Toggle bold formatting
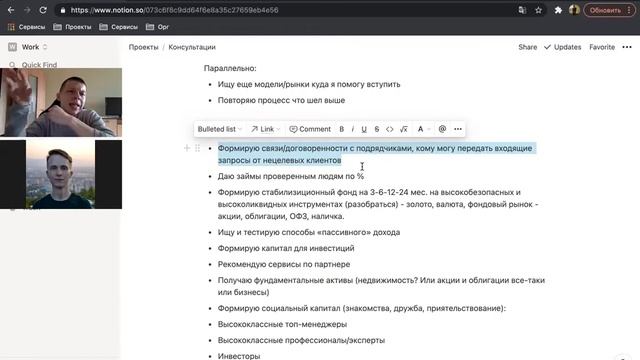 click(342, 129)
